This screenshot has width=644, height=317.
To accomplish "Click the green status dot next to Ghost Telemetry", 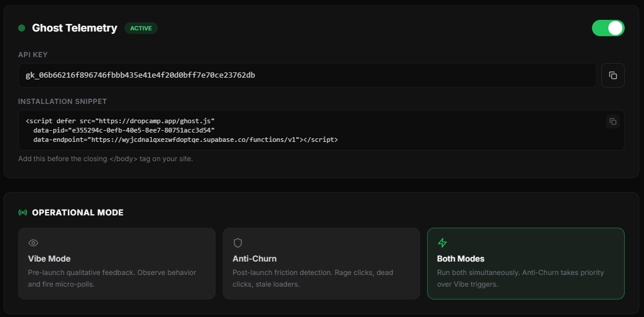I will pyautogui.click(x=22, y=28).
